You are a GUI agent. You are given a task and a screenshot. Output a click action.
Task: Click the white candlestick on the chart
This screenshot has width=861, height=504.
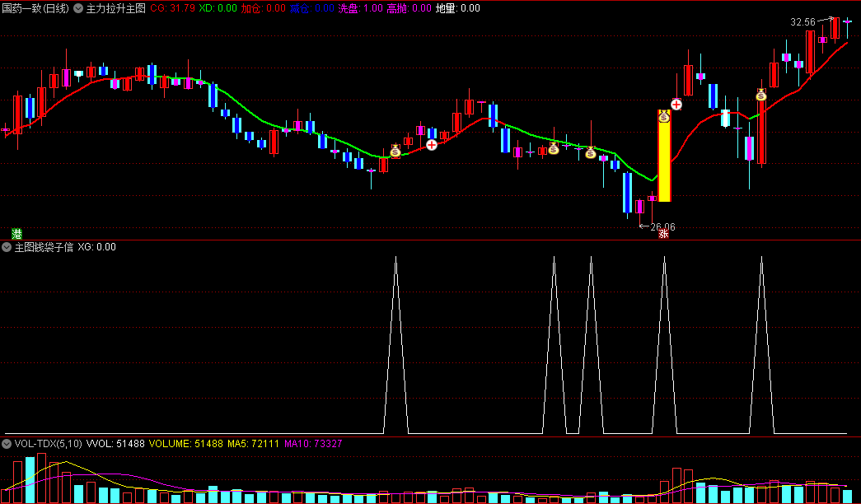pos(725,118)
